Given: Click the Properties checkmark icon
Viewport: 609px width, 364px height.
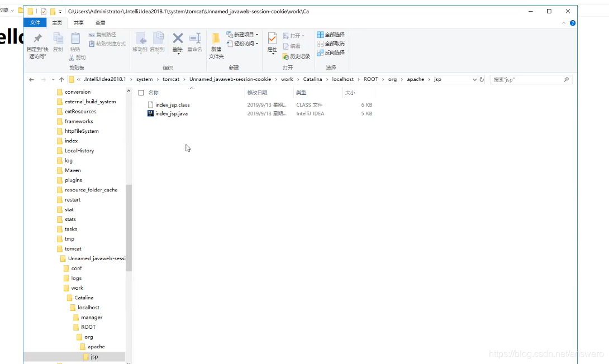Looking at the screenshot, I should pyautogui.click(x=272, y=39).
